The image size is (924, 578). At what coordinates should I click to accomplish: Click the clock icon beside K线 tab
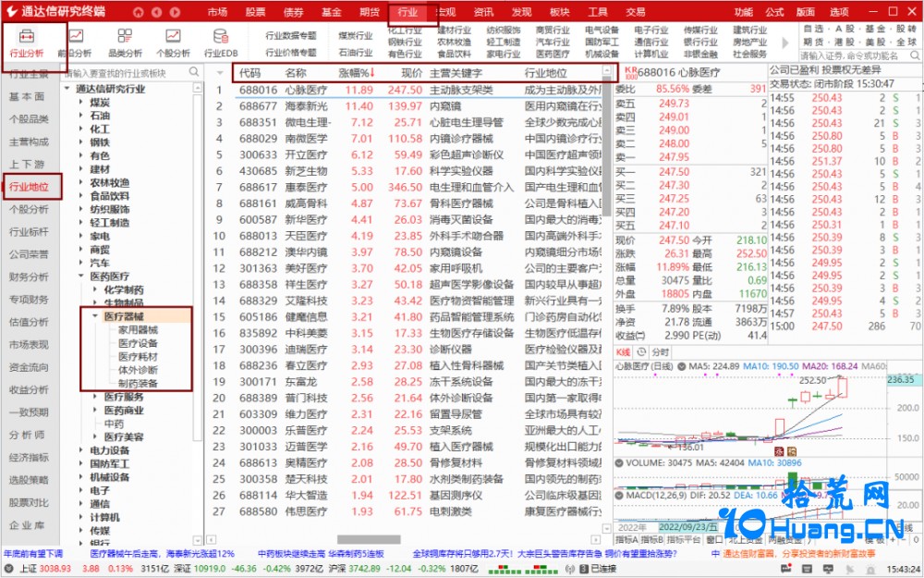(x=642, y=352)
